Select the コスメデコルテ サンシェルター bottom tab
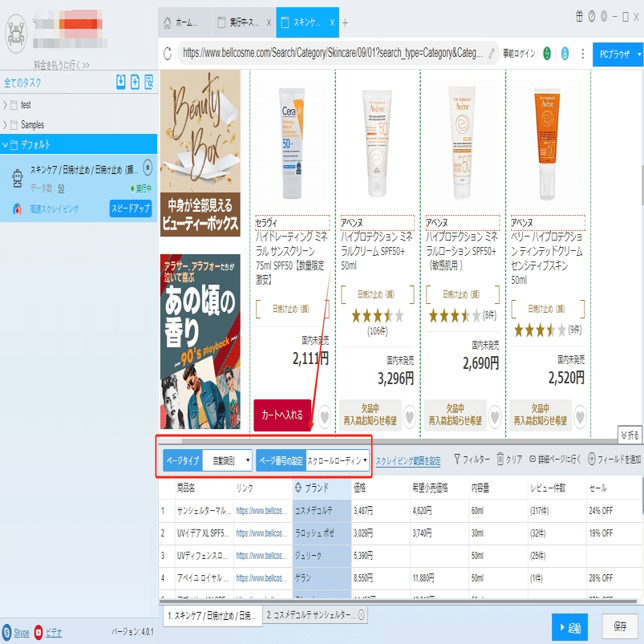 [314, 615]
